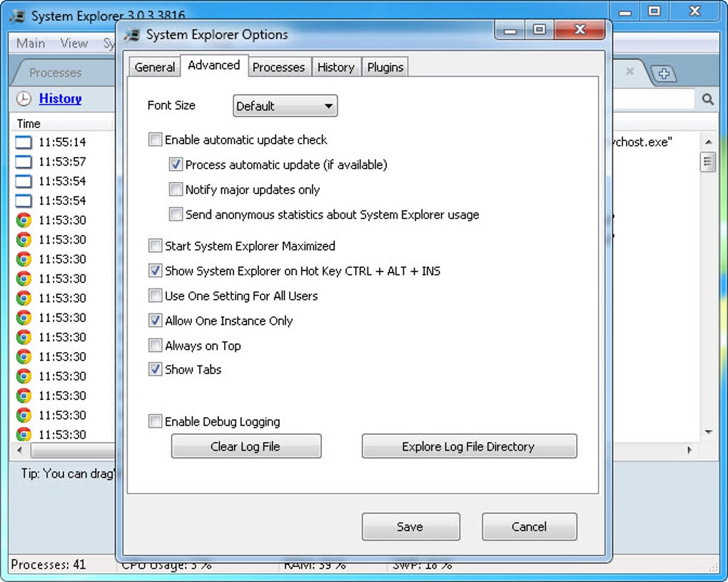Screen dimensions: 728x582
Task: Close the current tab in main window
Action: click(630, 71)
